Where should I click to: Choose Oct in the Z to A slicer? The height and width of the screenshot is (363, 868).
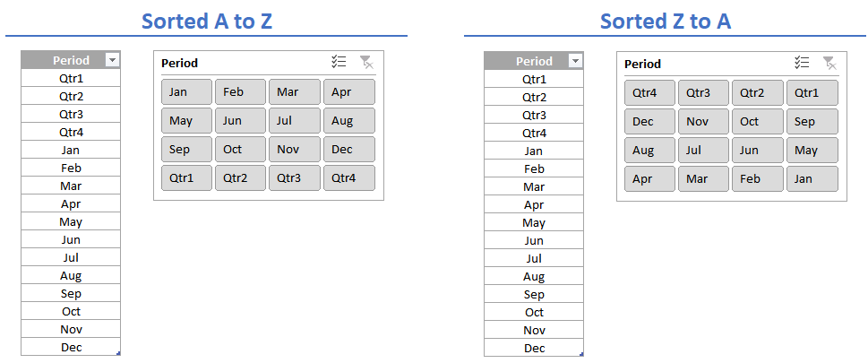coord(757,121)
